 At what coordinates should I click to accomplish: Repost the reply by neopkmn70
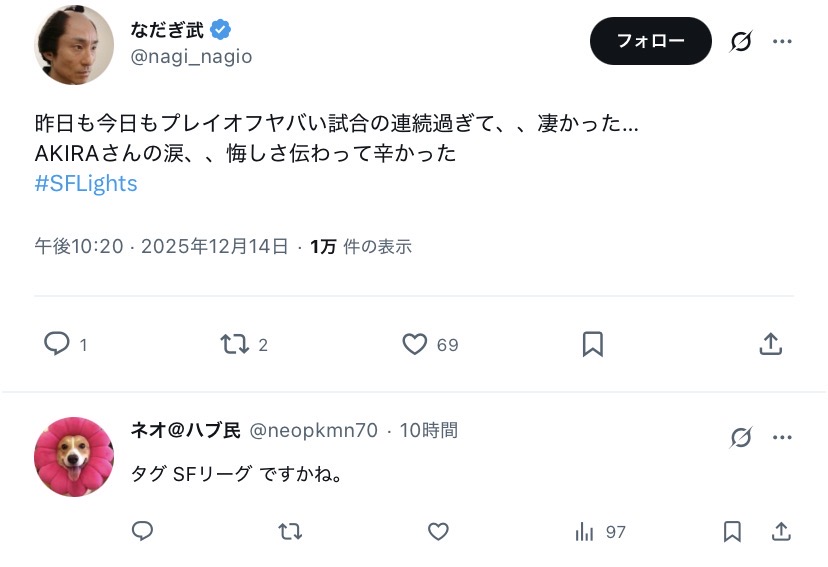290,531
